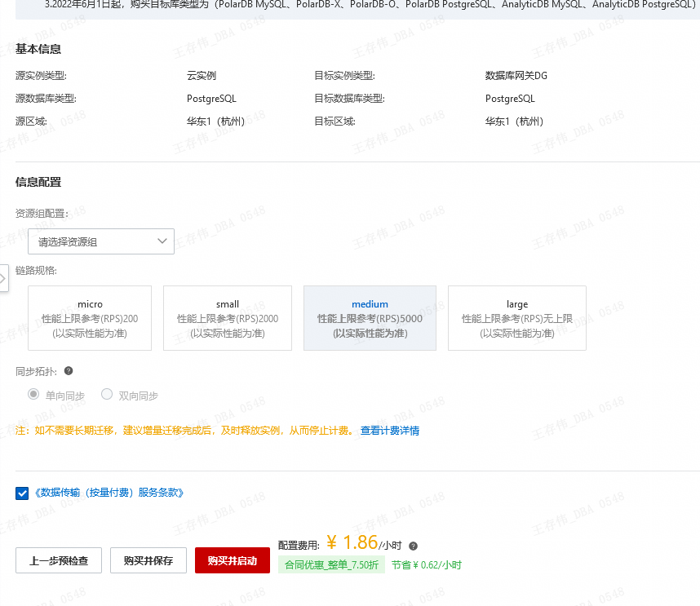Select the micro link specification

(x=90, y=318)
